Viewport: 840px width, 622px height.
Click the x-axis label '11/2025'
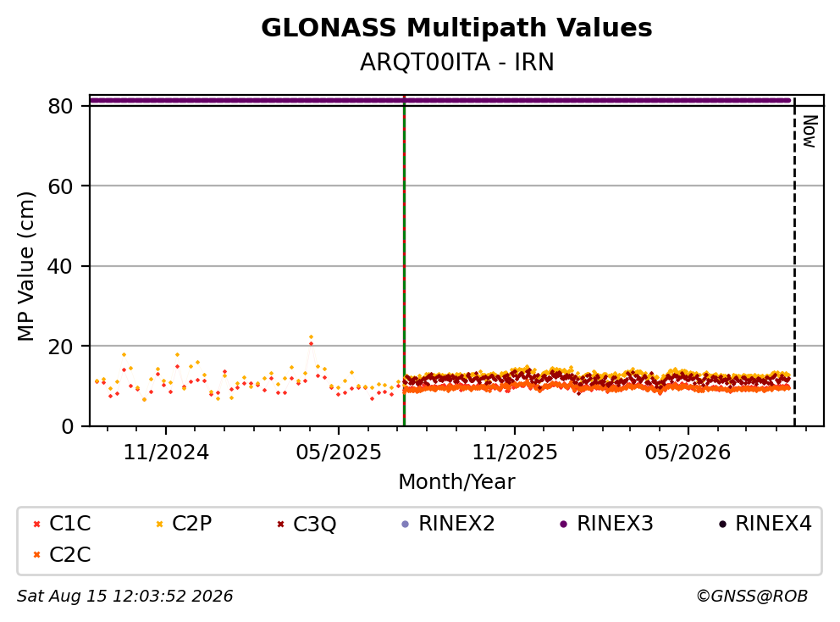[515, 453]
